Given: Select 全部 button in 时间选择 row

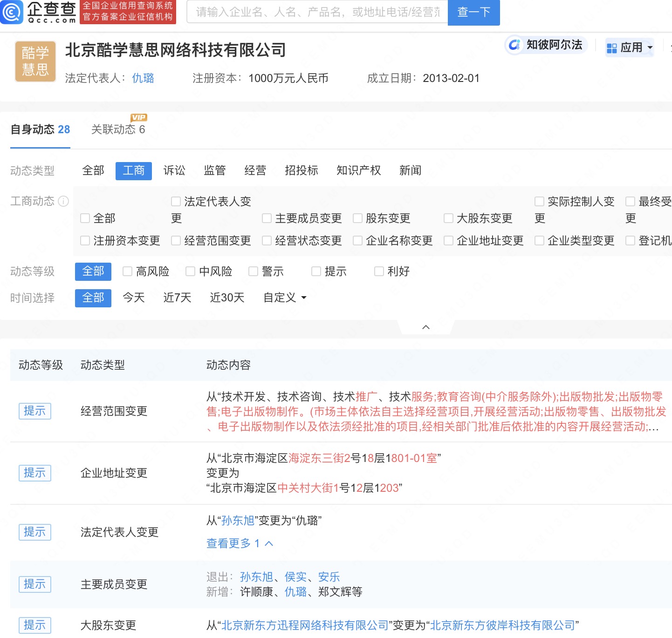Looking at the screenshot, I should tap(93, 298).
